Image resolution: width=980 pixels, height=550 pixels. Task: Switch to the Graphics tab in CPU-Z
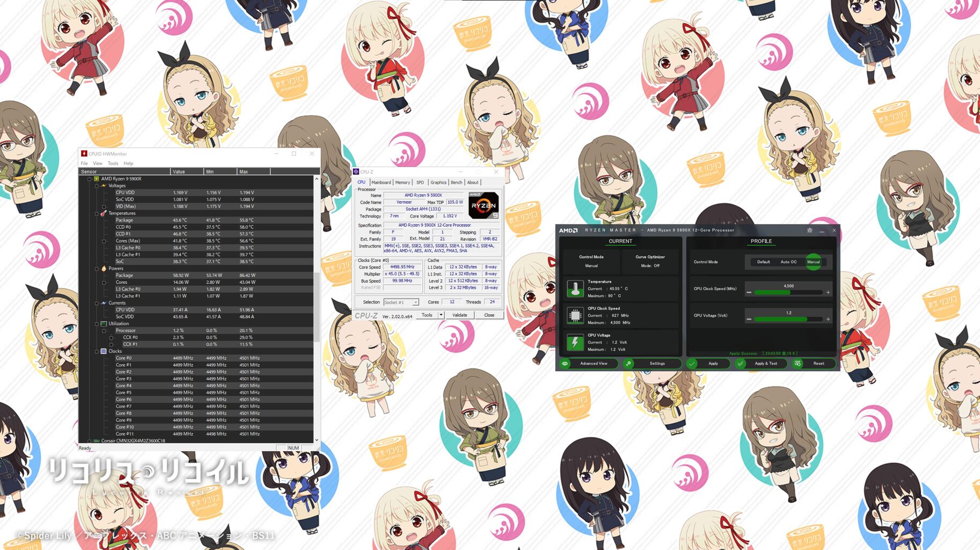[438, 183]
